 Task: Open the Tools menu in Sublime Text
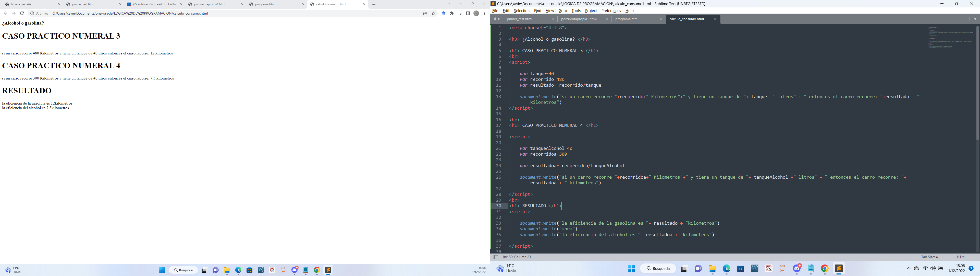click(576, 11)
